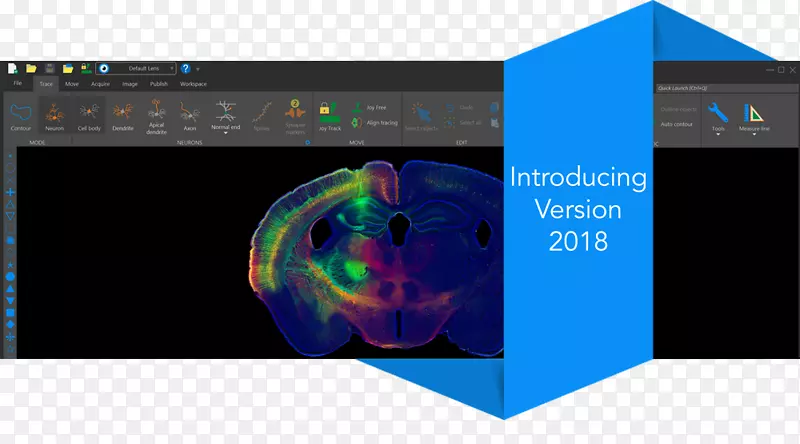
Task: Open file with first yellow folder icon
Action: [31, 68]
